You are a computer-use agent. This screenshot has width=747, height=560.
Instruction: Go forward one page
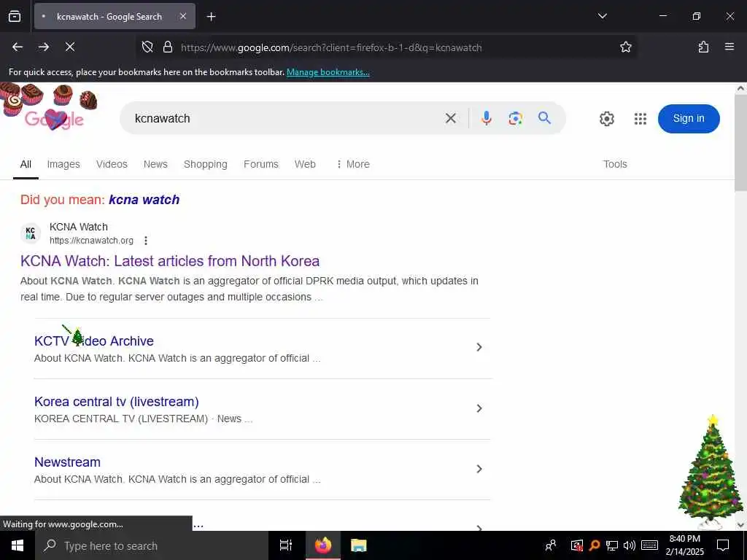tap(44, 47)
